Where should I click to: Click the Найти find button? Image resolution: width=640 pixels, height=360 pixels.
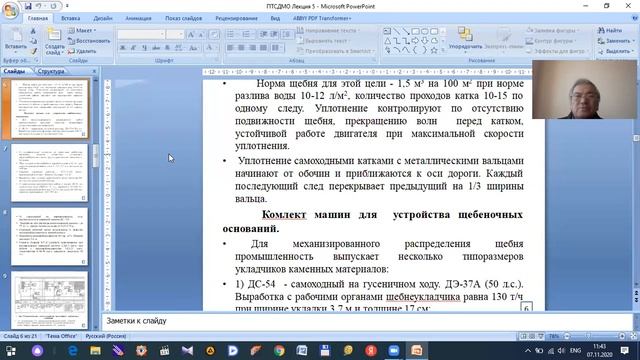[610, 30]
